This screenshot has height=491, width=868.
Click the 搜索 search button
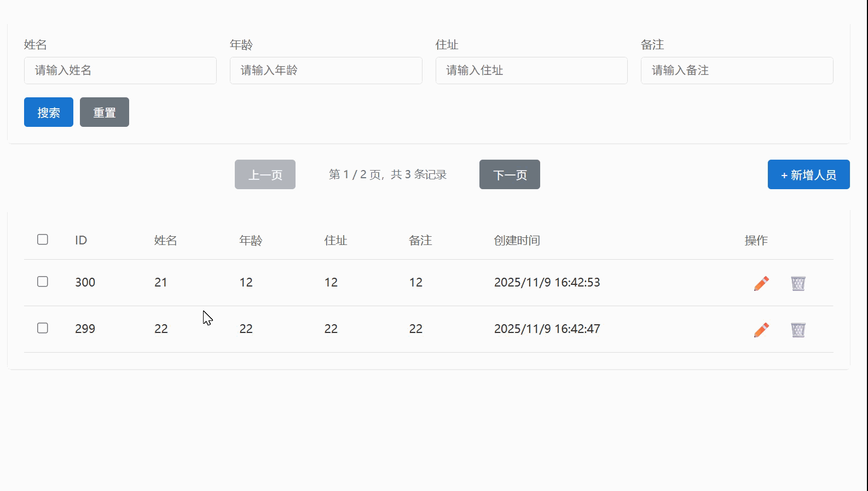click(x=49, y=112)
